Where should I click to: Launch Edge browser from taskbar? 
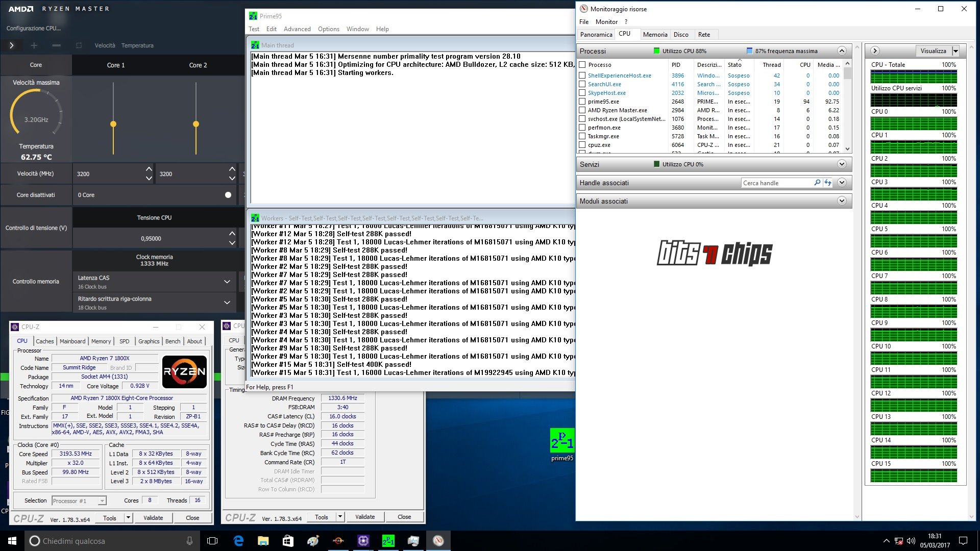[238, 541]
